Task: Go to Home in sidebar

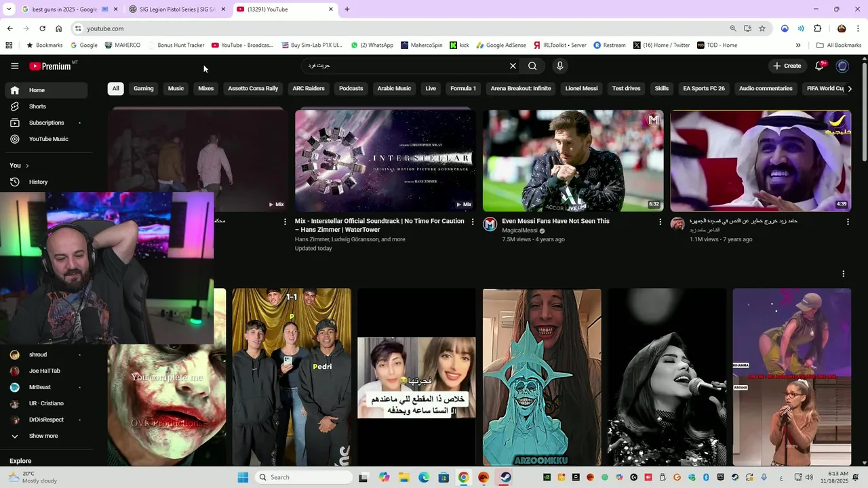Action: [47, 90]
